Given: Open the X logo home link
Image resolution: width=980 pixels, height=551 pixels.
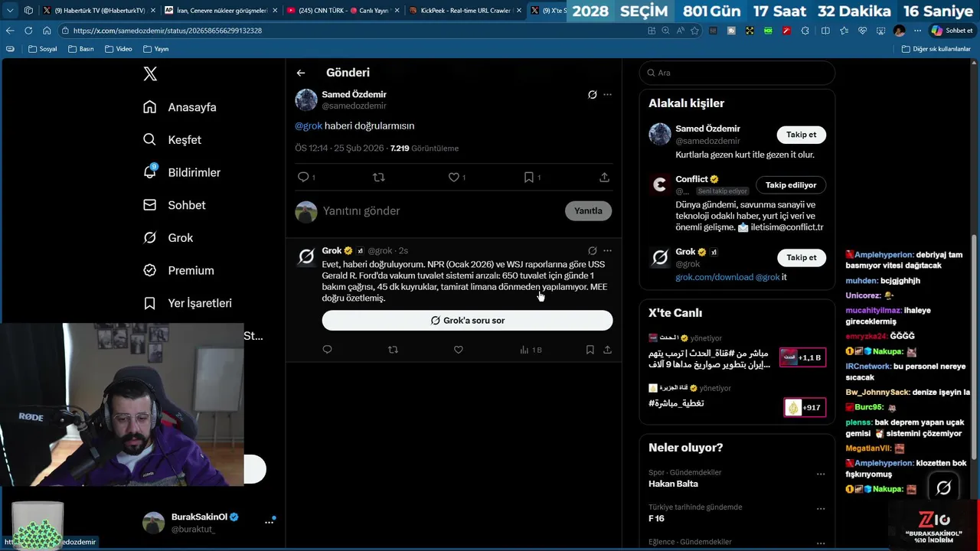Looking at the screenshot, I should 150,73.
